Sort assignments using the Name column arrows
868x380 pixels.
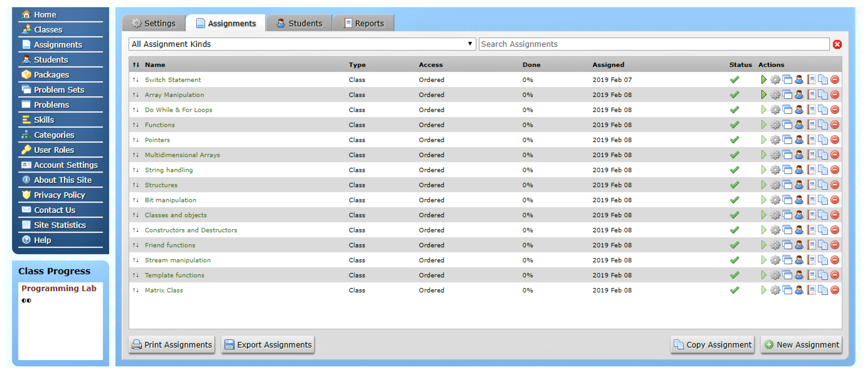[136, 65]
